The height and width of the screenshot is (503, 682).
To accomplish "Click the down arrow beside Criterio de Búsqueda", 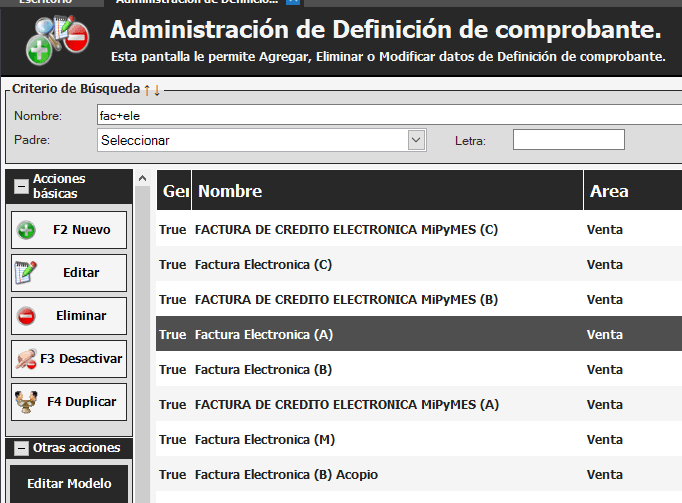I will point(157,90).
